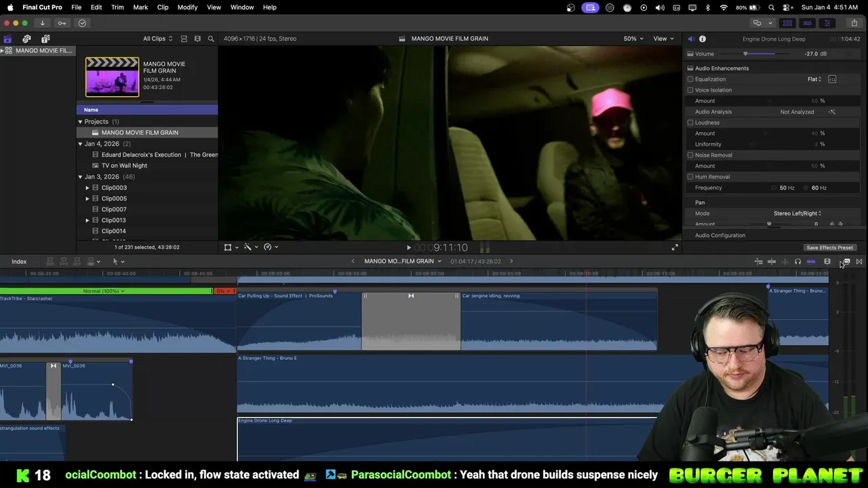The width and height of the screenshot is (868, 488).
Task: Open the viewer View options dropdown
Action: (663, 39)
